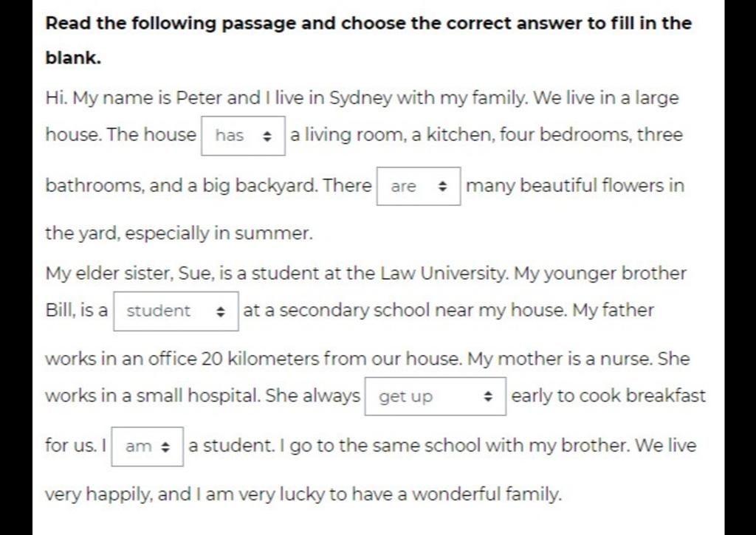756x535 pixels.
Task: Open the 'has' dropdown after 'The house'
Action: [243, 135]
